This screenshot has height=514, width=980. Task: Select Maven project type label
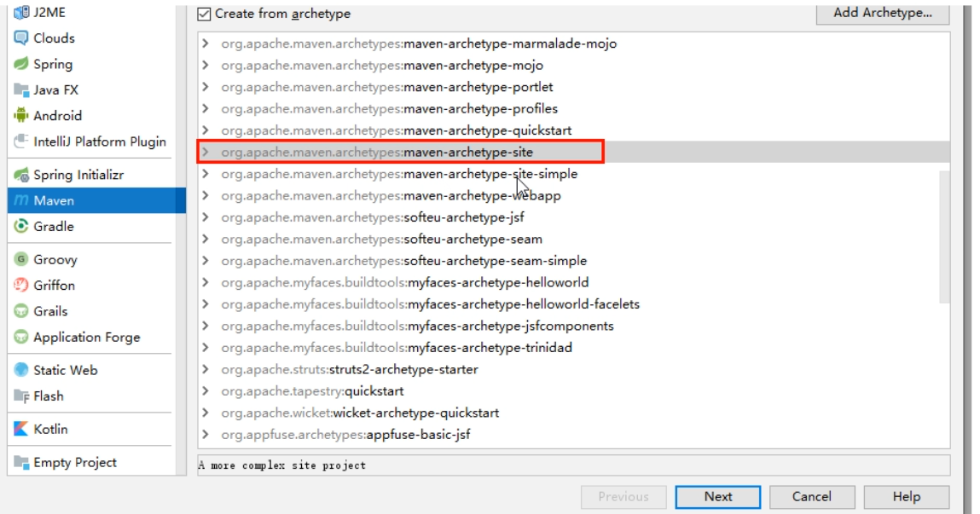[x=54, y=200]
